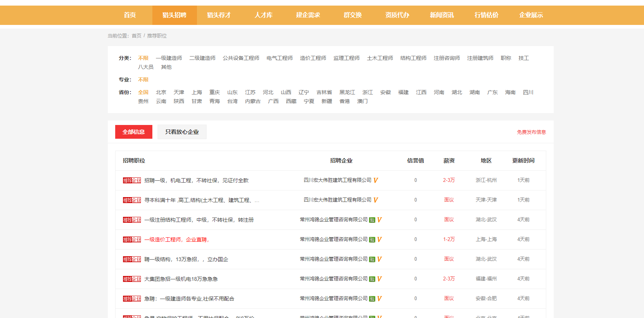Filter province by 上海

tap(197, 92)
